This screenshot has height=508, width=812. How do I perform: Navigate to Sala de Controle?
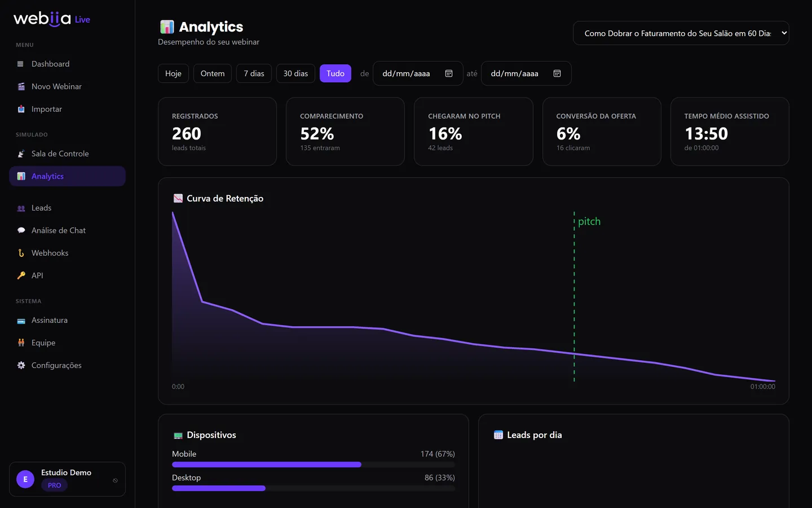pos(67,154)
